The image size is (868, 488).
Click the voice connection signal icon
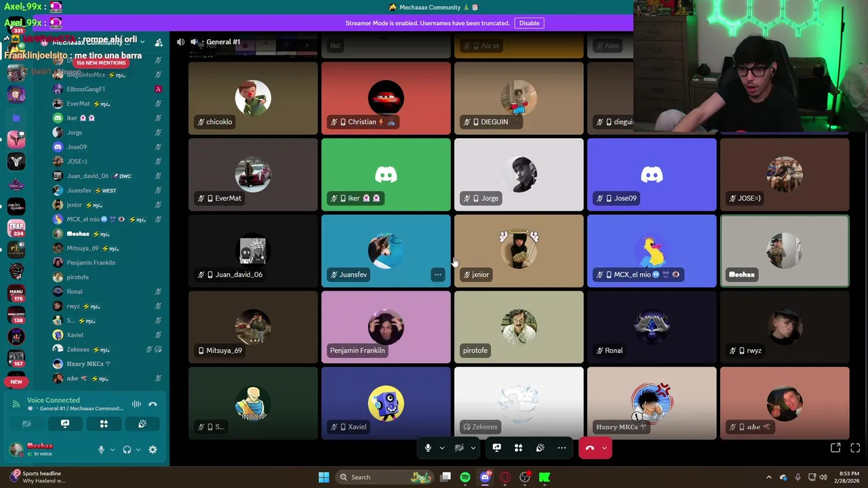pyautogui.click(x=16, y=404)
